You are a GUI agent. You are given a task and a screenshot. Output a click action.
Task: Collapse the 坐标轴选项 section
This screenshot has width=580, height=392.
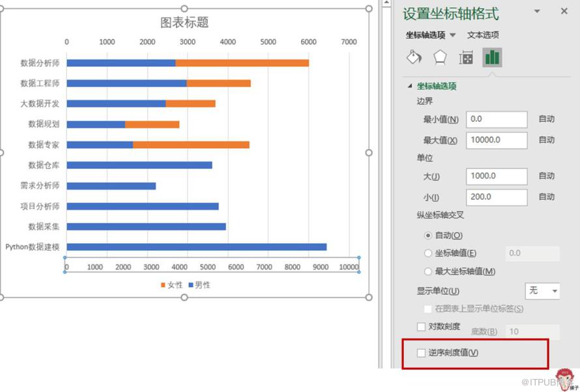click(x=410, y=86)
